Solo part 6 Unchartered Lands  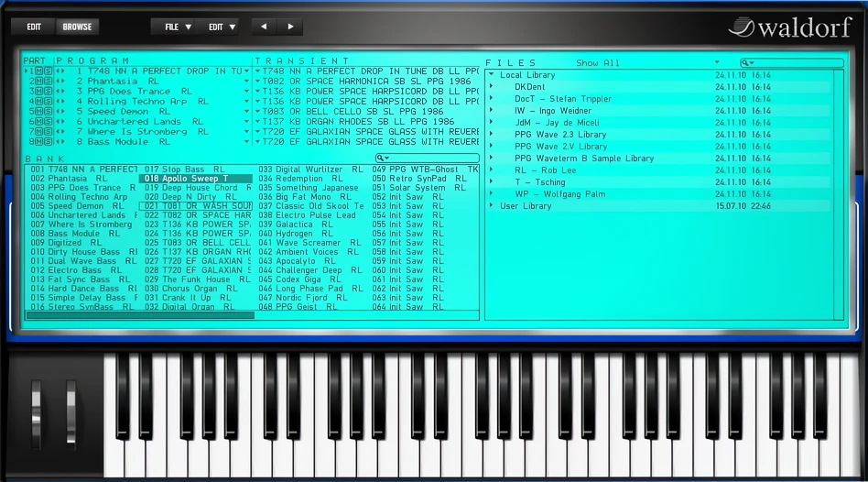(x=49, y=121)
